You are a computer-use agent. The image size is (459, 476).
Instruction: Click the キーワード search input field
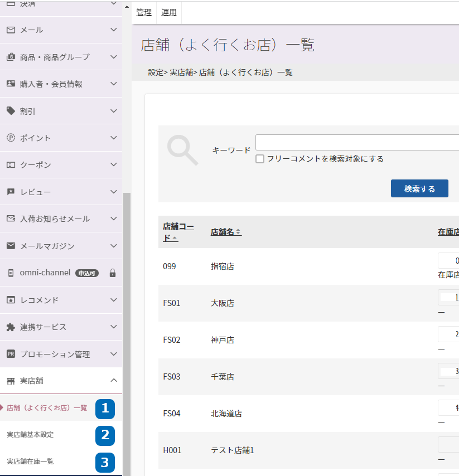pos(357,142)
